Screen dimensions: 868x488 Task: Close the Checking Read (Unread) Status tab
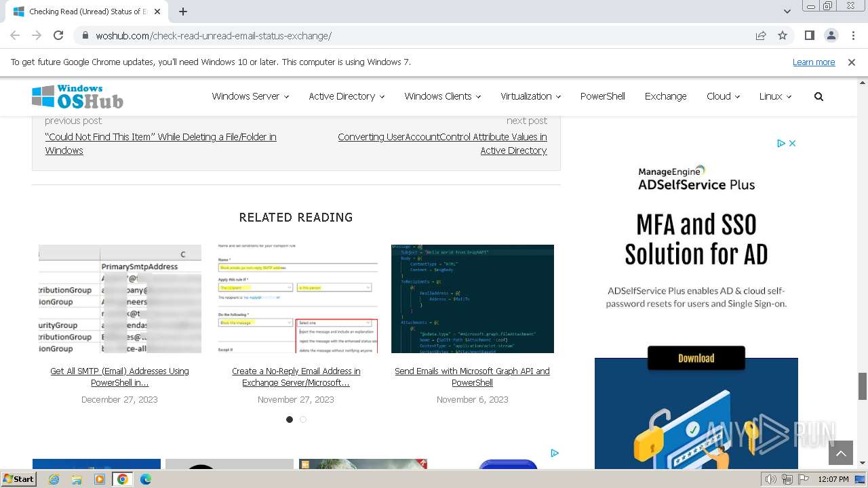[157, 12]
